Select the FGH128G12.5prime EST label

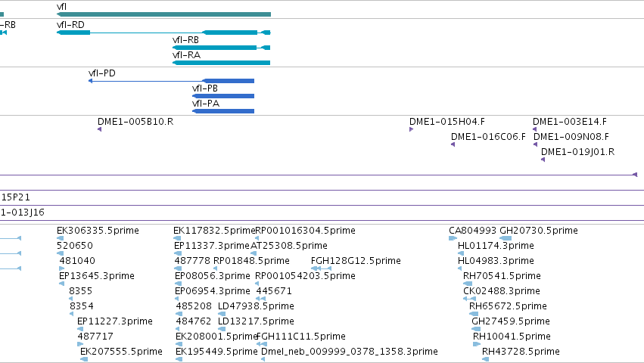(356, 261)
